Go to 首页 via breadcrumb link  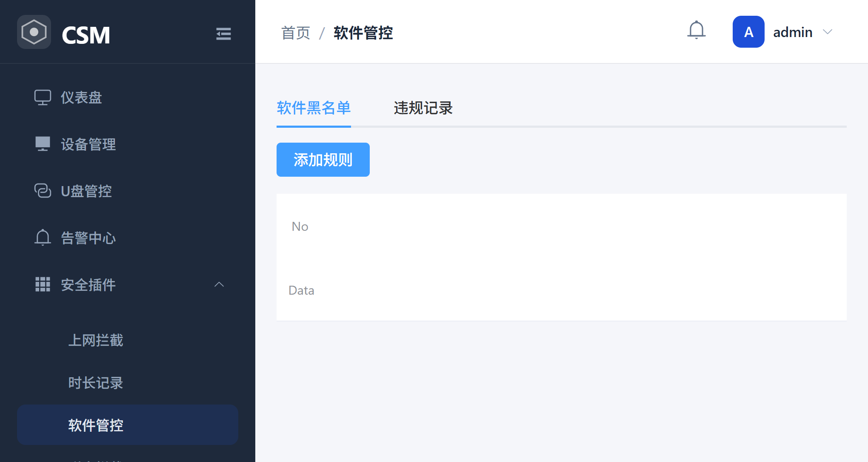pos(296,33)
